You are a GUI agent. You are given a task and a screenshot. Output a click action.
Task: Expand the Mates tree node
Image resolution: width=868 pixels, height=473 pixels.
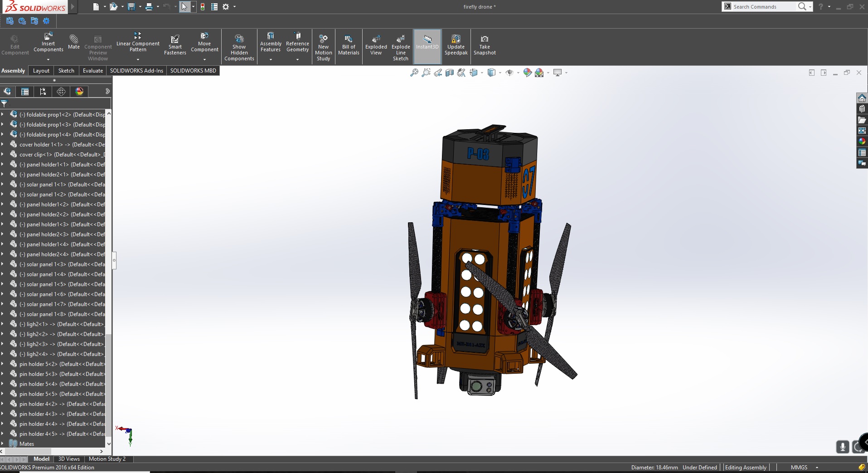click(3, 444)
